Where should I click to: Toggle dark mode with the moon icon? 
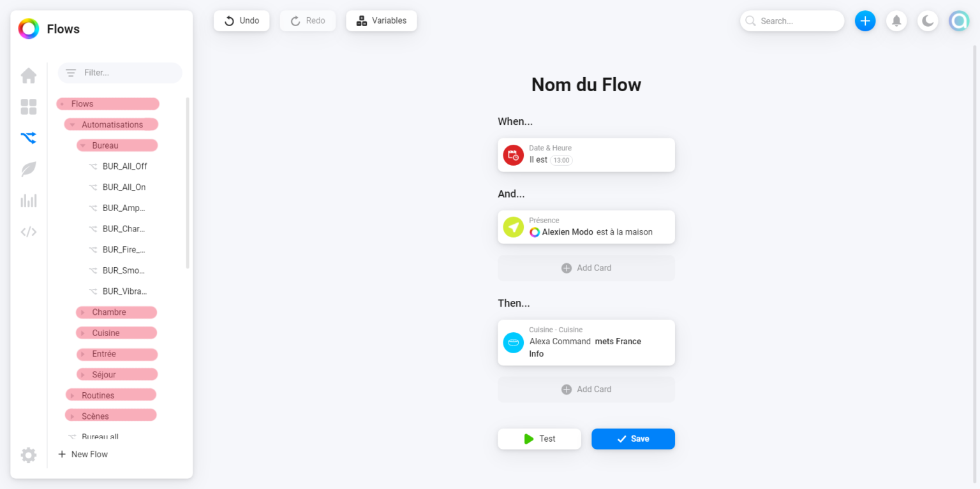pos(927,20)
